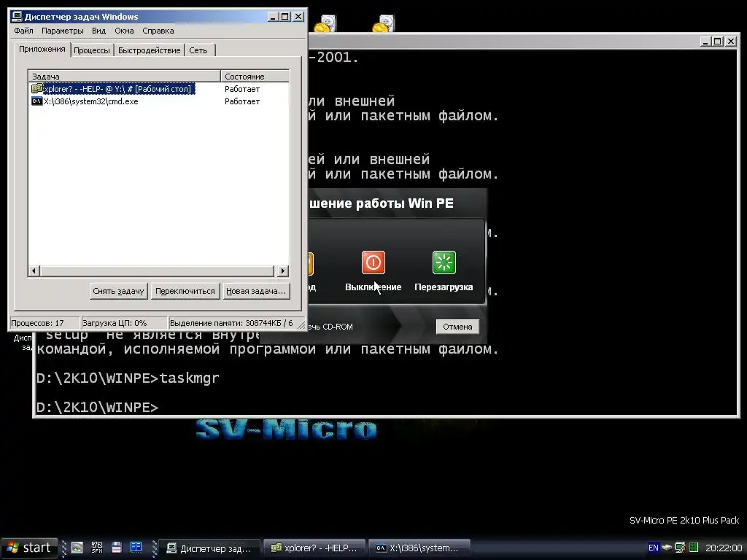Click the xplorer task row icon

[36, 88]
